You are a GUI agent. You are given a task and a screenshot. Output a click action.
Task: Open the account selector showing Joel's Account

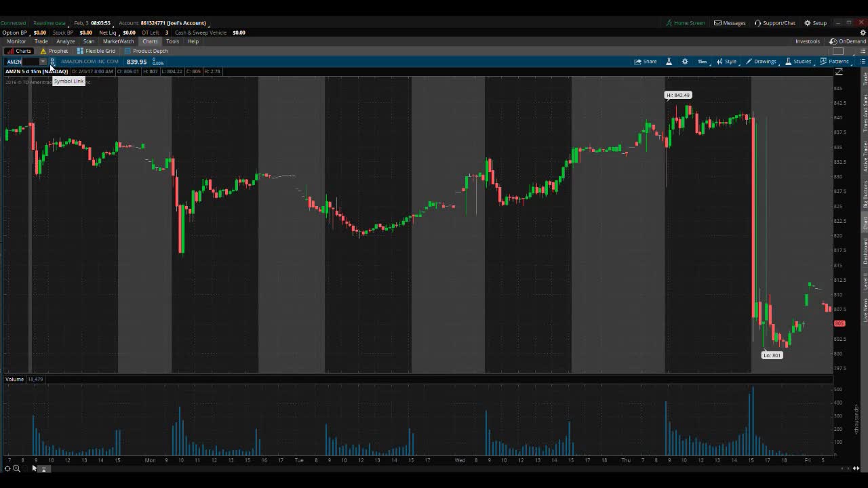162,23
